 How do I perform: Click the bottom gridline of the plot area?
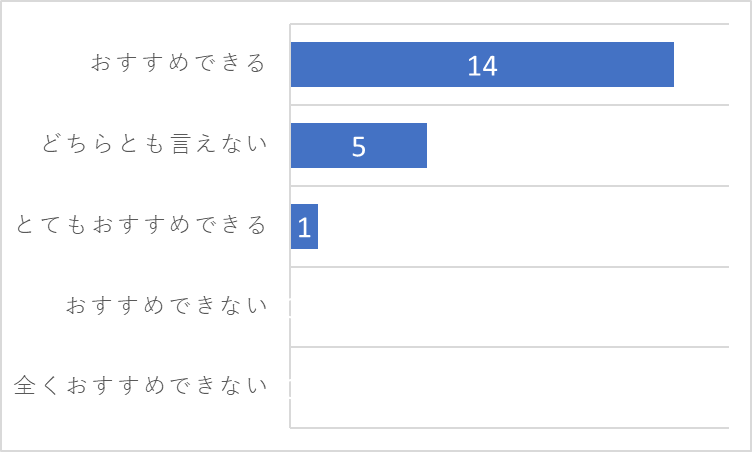point(509,428)
